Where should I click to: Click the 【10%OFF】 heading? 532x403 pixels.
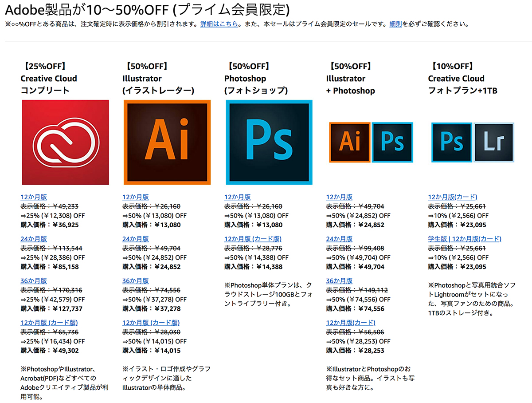point(452,67)
